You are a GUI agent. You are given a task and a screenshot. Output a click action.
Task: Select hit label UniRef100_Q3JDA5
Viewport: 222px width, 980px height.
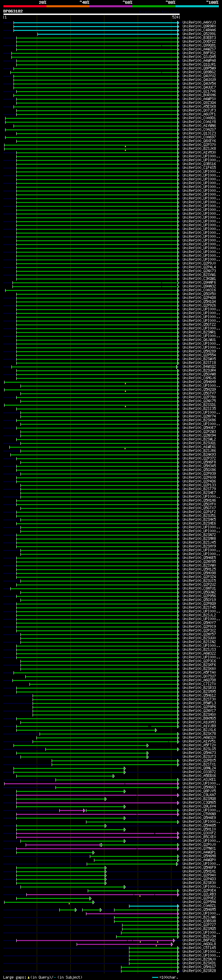tap(199, 57)
